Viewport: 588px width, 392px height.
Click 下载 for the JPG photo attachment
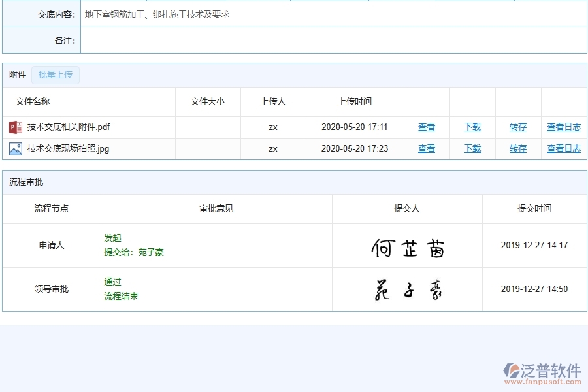(472, 148)
